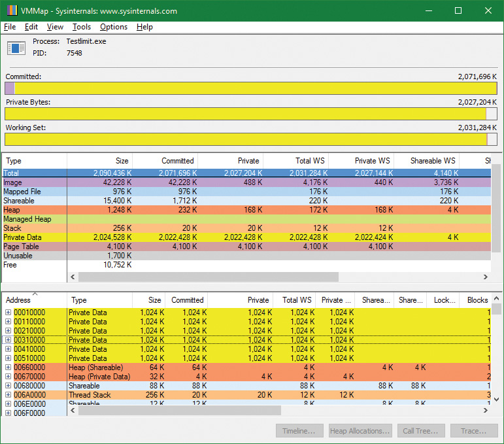This screenshot has width=504, height=444.
Task: Open the File menu
Action: [x=10, y=27]
